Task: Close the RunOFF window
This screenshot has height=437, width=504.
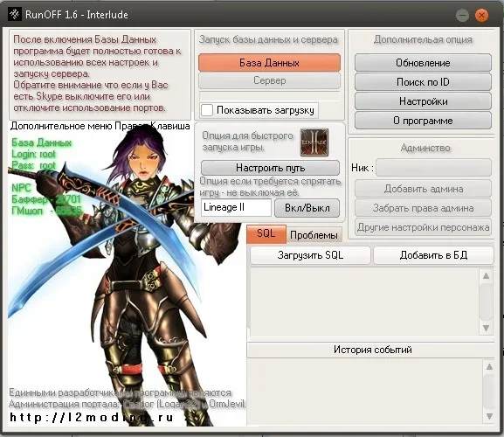Action: click(481, 15)
